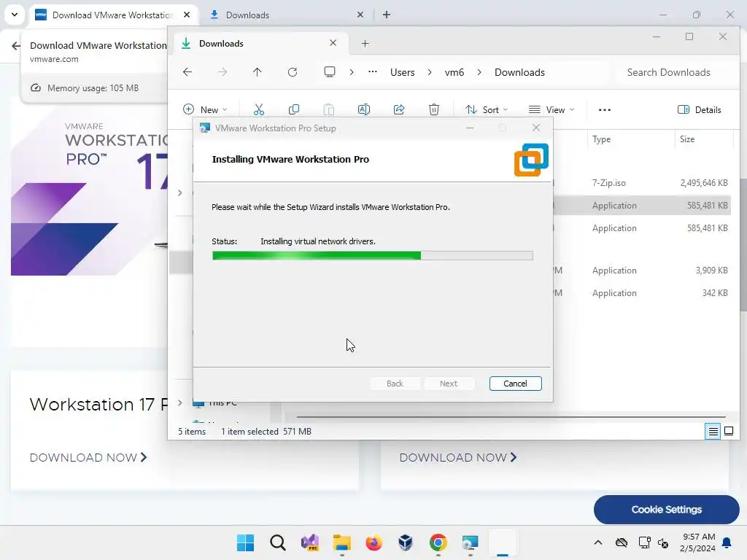Select Downloads in the address breadcrumb
The height and width of the screenshot is (560, 747).
[x=519, y=72]
